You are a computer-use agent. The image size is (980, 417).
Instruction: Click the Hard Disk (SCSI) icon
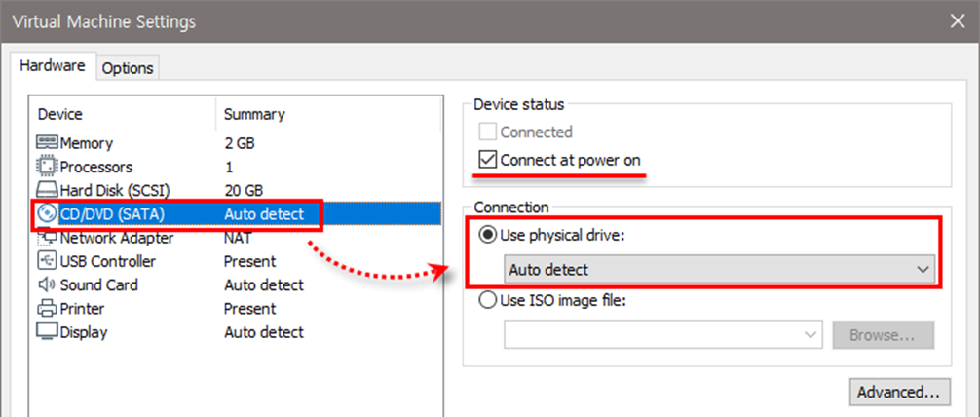tap(48, 190)
